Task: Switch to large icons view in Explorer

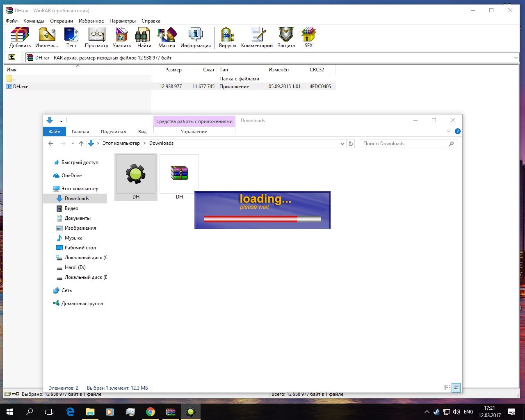Action: [456, 388]
